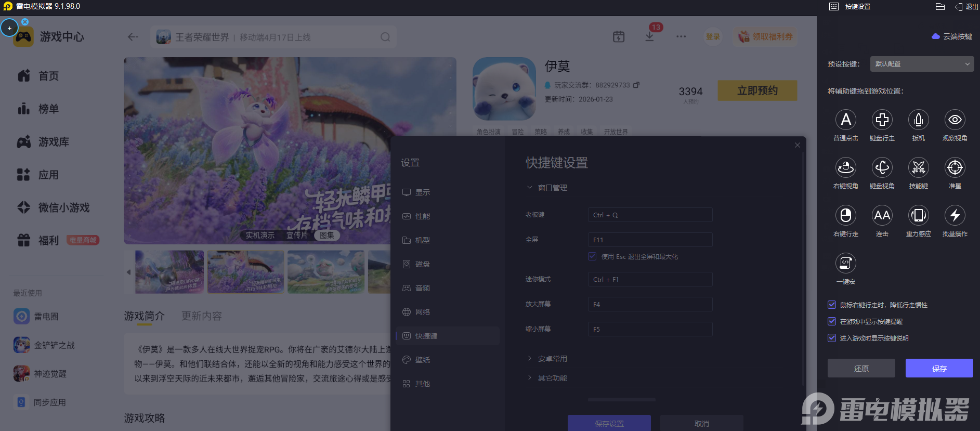Click the 保存 button in keymap panel
The image size is (980, 431).
pos(939,368)
